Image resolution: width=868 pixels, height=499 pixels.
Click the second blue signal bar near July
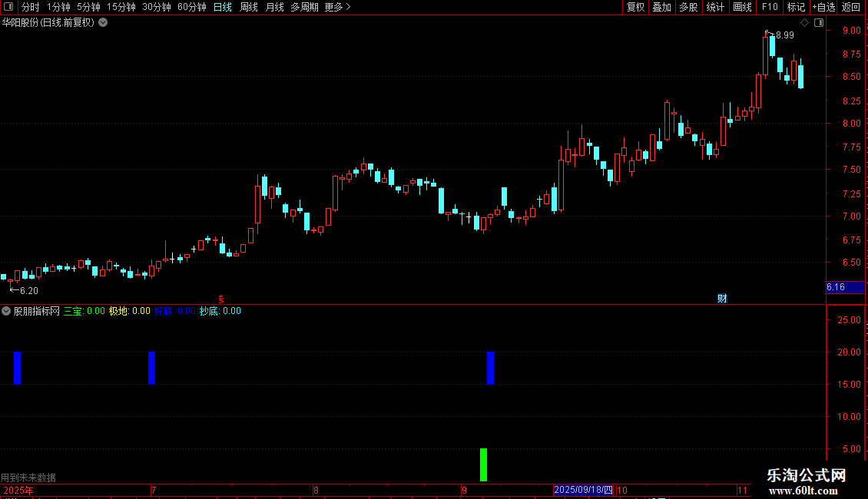(x=151, y=368)
